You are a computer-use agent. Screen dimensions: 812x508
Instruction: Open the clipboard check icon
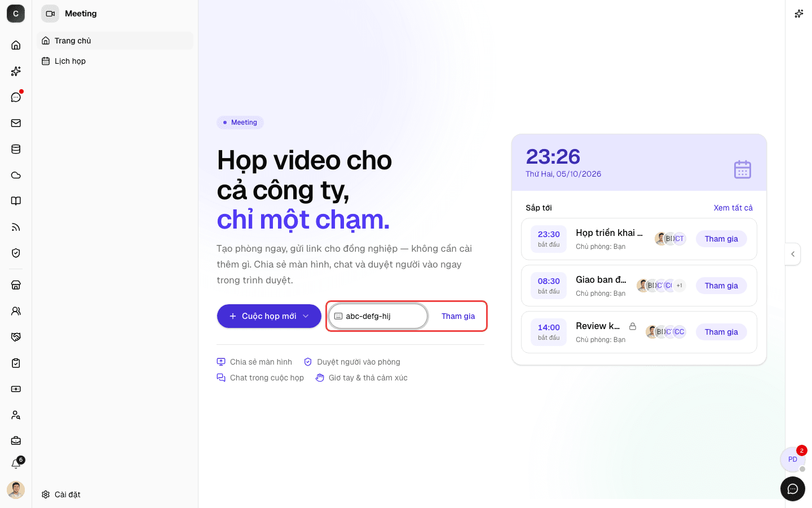coord(16,363)
